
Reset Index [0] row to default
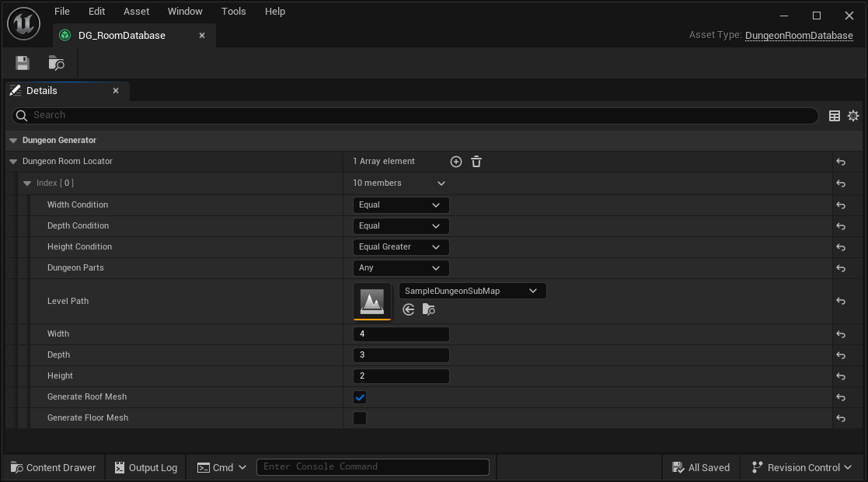click(x=841, y=183)
